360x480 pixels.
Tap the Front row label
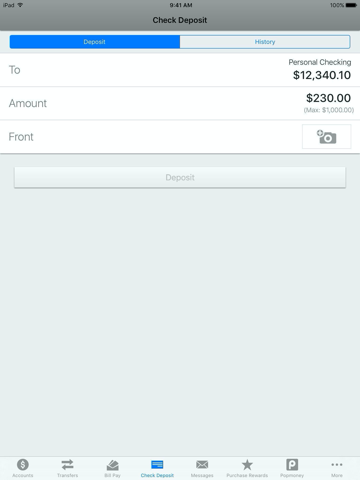click(21, 137)
